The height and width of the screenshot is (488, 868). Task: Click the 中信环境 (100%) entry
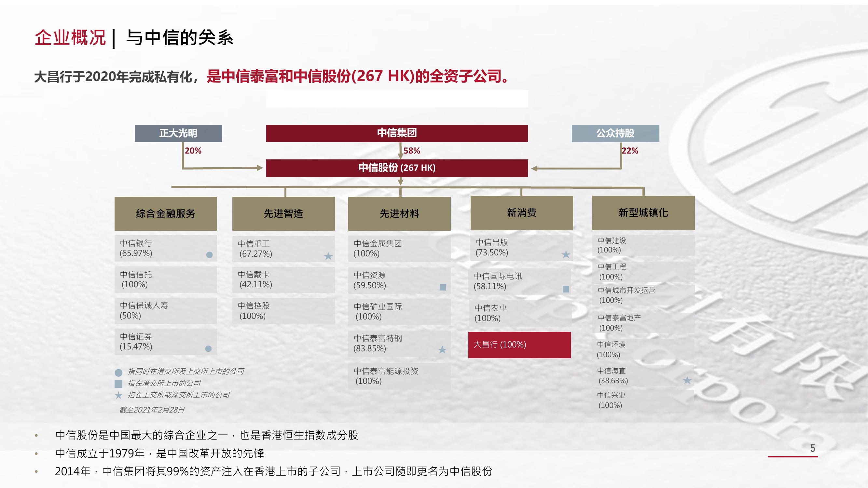point(643,349)
